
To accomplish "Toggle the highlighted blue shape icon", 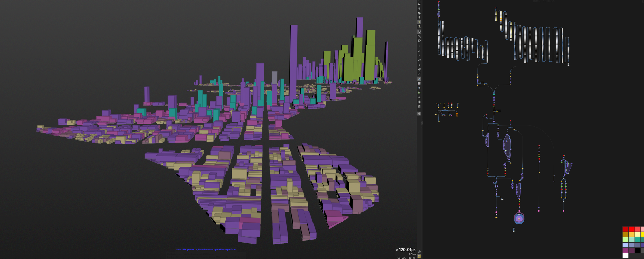I will [x=419, y=79].
